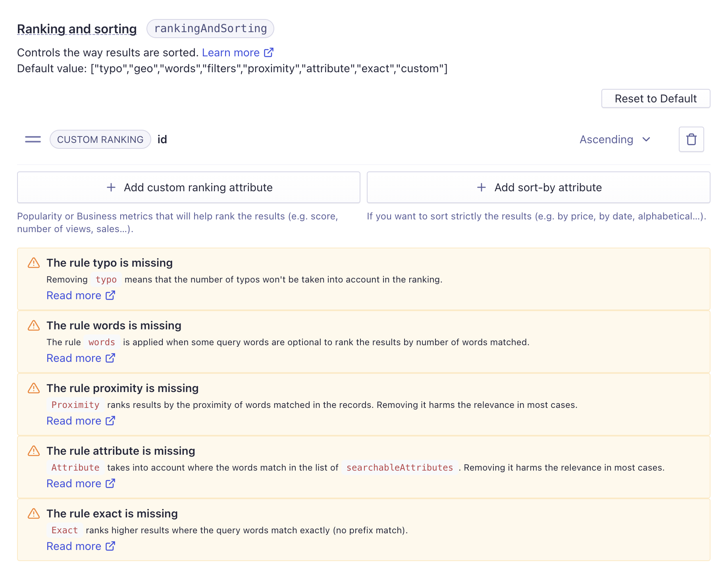Click the Ranking and sorting heading

[77, 29]
